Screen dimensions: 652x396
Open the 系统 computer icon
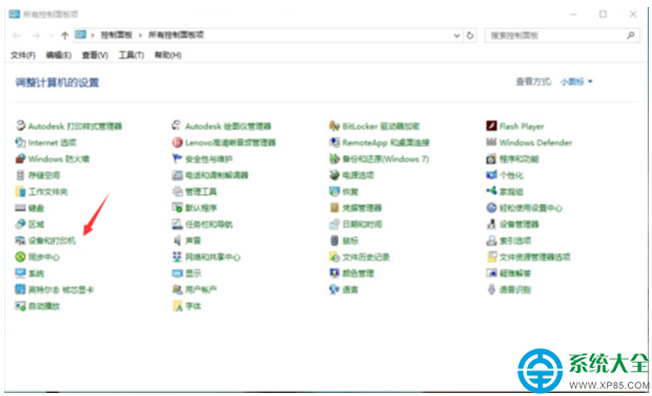click(x=20, y=273)
